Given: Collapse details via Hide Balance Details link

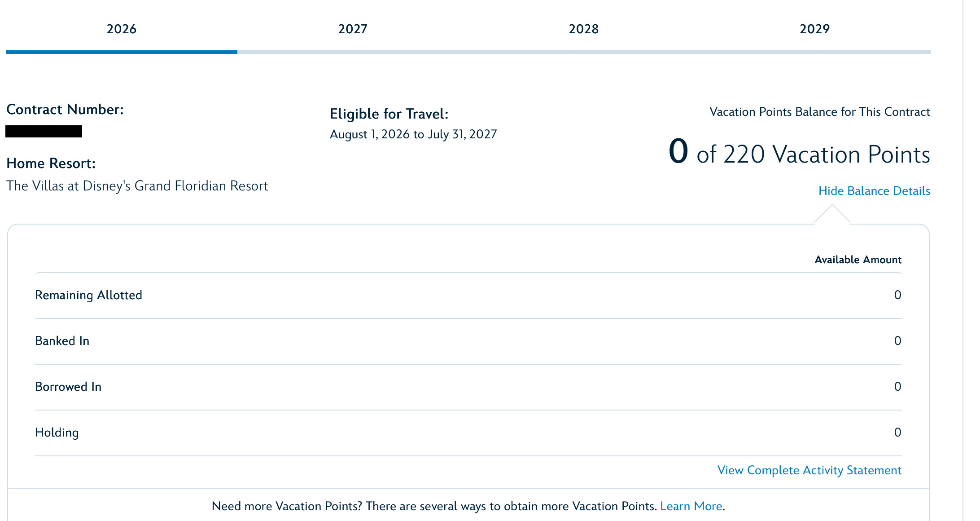Looking at the screenshot, I should pyautogui.click(x=874, y=191).
